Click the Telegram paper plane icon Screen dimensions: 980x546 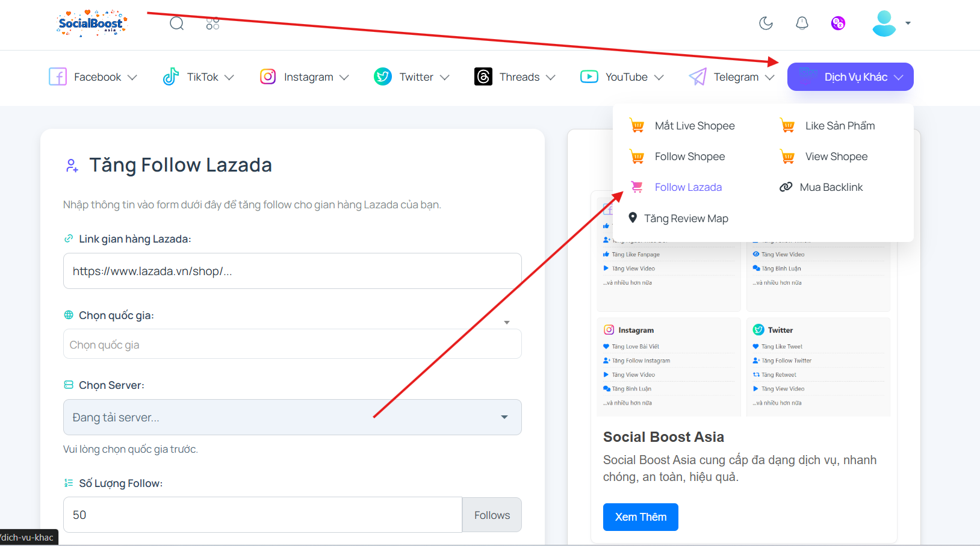pyautogui.click(x=698, y=77)
